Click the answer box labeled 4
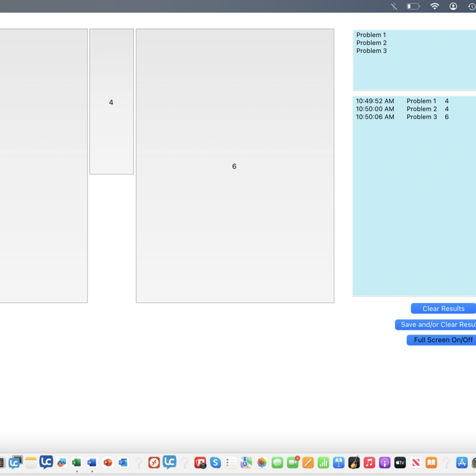Viewport: 476px width, 476px height. click(111, 102)
